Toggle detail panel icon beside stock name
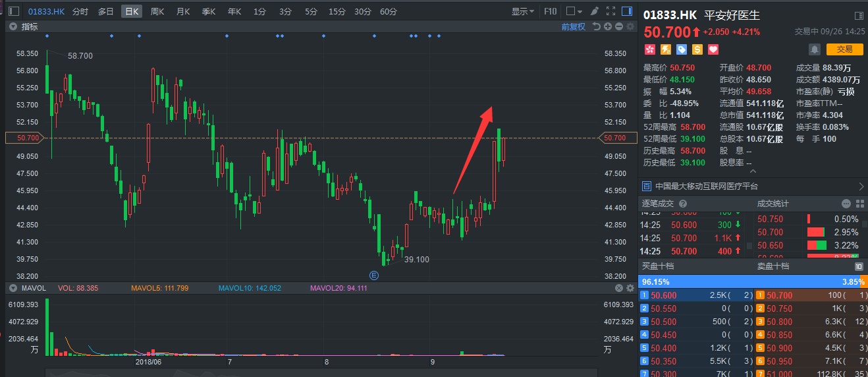Viewport: 868px width, 377px height. [x=858, y=16]
